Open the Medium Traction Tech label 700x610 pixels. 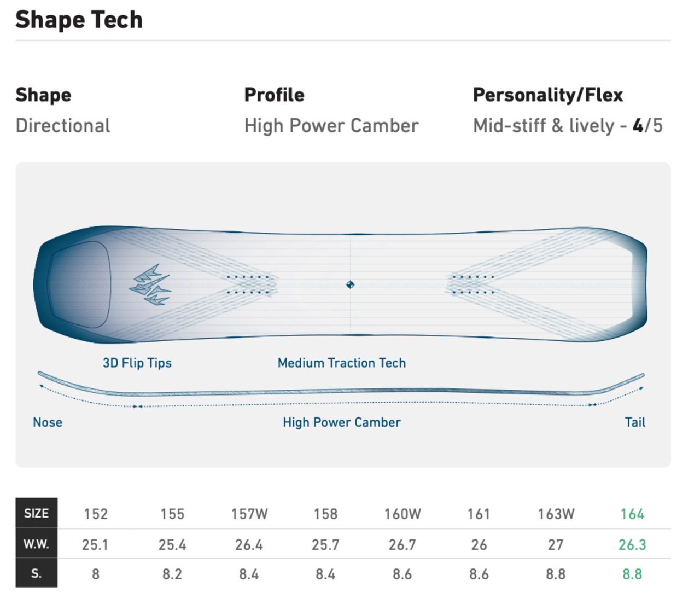click(342, 363)
